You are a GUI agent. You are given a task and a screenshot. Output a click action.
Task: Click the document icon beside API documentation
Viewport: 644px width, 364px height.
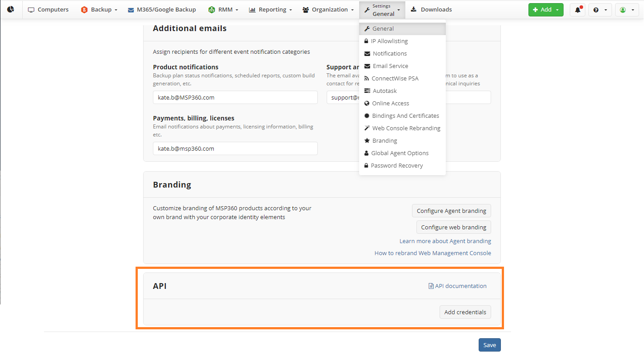pos(431,286)
